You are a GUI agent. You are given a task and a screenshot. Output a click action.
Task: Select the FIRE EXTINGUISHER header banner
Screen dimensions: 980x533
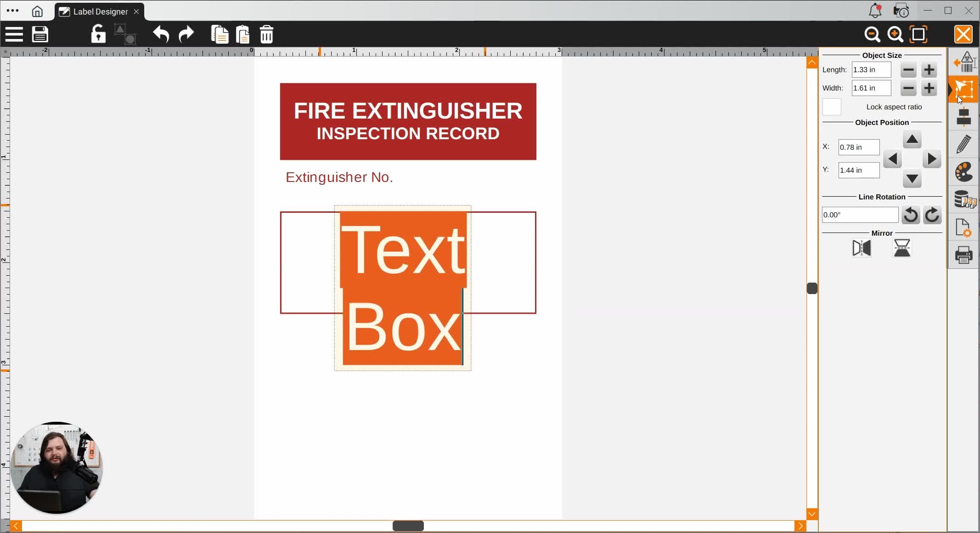[408, 122]
